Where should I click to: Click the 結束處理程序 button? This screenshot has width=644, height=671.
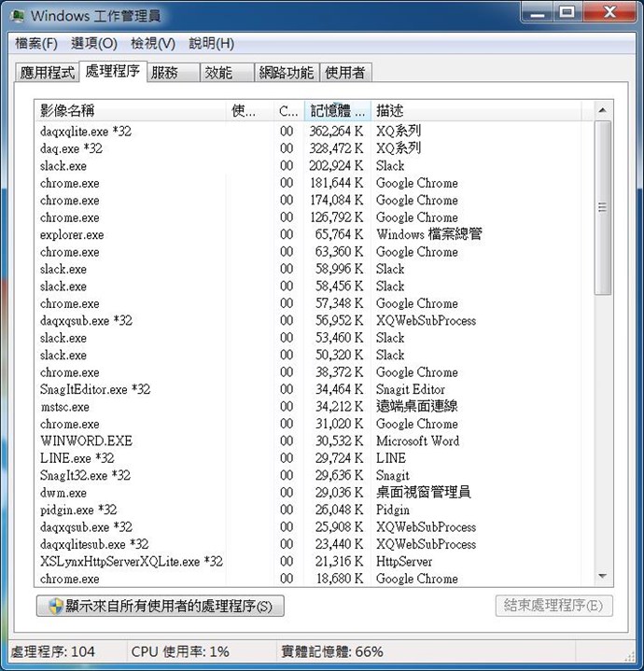553,606
